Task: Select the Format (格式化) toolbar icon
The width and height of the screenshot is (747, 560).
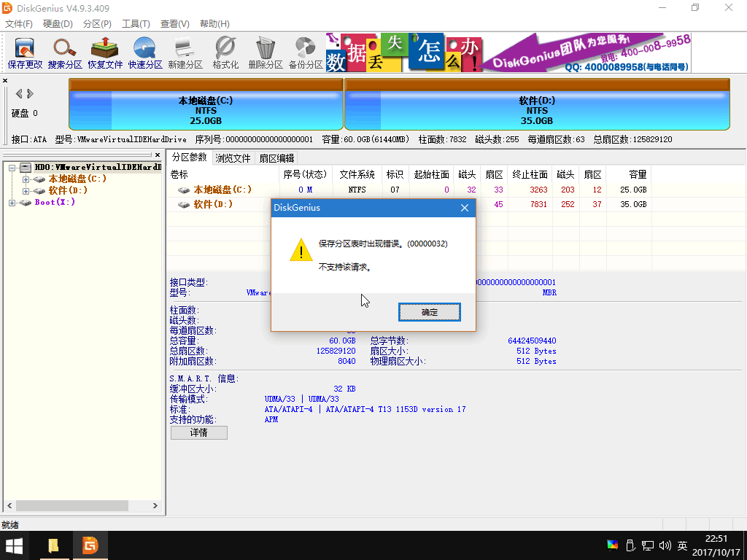Action: coord(225,52)
